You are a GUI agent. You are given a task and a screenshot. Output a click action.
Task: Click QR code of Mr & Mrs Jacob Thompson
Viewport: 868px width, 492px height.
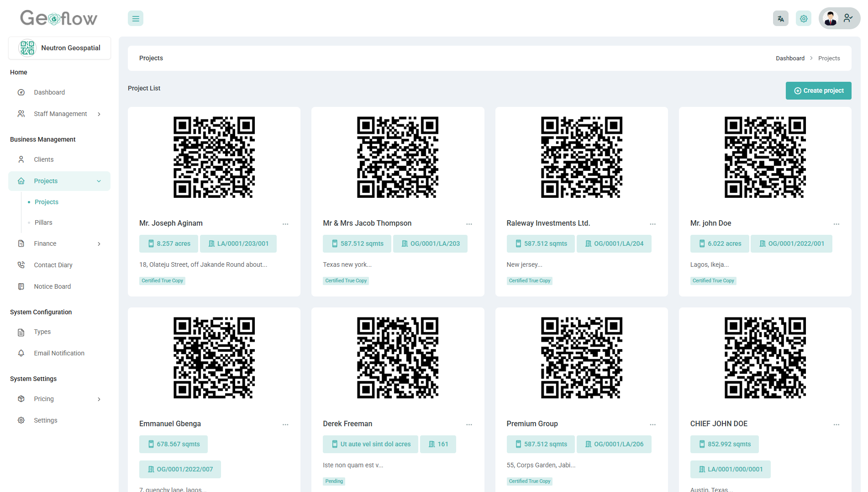tap(397, 157)
